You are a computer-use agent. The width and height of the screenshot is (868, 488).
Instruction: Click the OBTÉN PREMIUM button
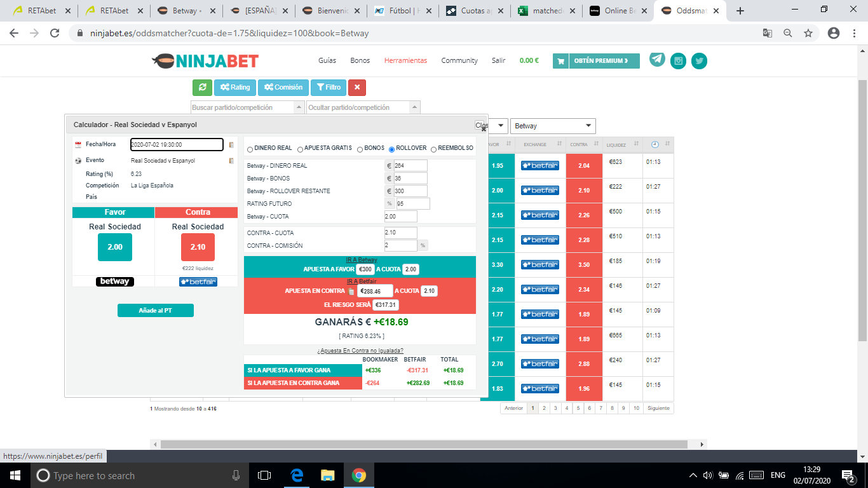point(596,61)
